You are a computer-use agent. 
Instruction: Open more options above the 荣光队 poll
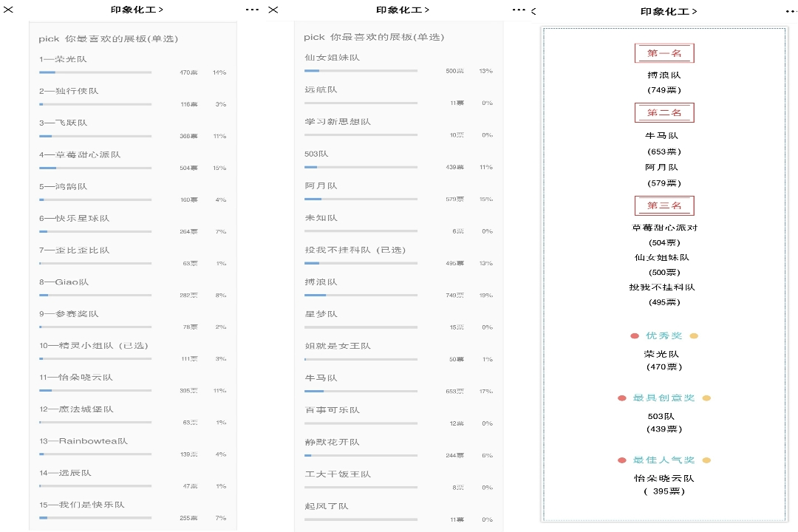pyautogui.click(x=252, y=10)
